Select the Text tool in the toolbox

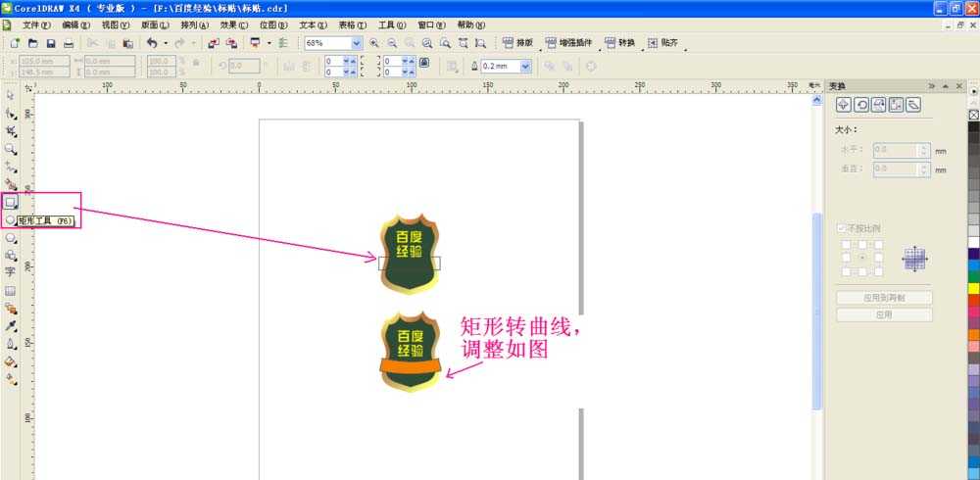pos(11,271)
